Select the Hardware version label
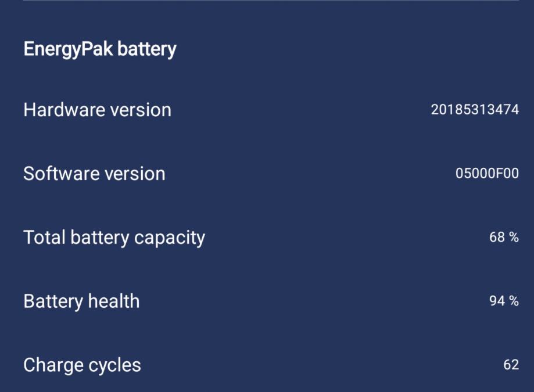Screen dimensions: 534x392 coord(97,110)
